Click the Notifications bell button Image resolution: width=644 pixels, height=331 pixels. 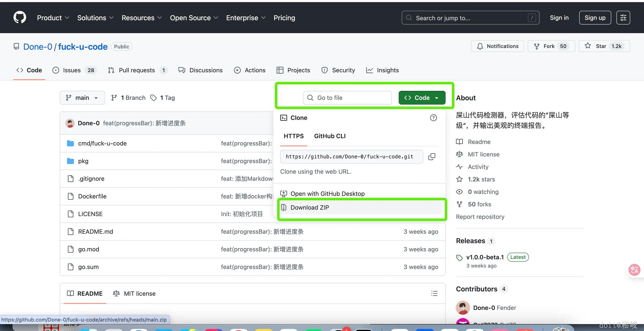(x=498, y=46)
